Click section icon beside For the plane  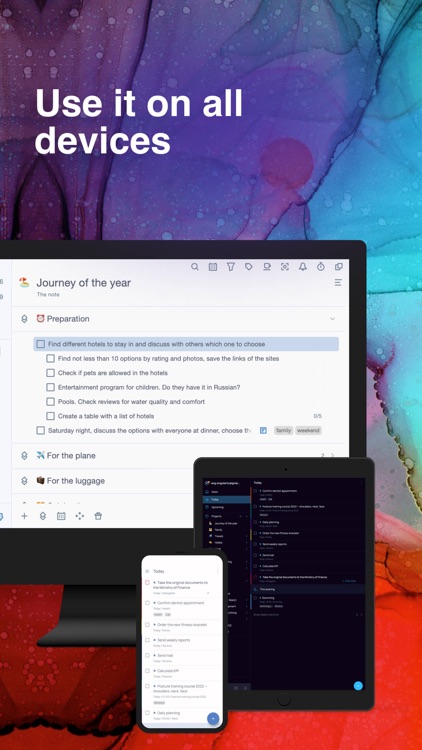24,456
